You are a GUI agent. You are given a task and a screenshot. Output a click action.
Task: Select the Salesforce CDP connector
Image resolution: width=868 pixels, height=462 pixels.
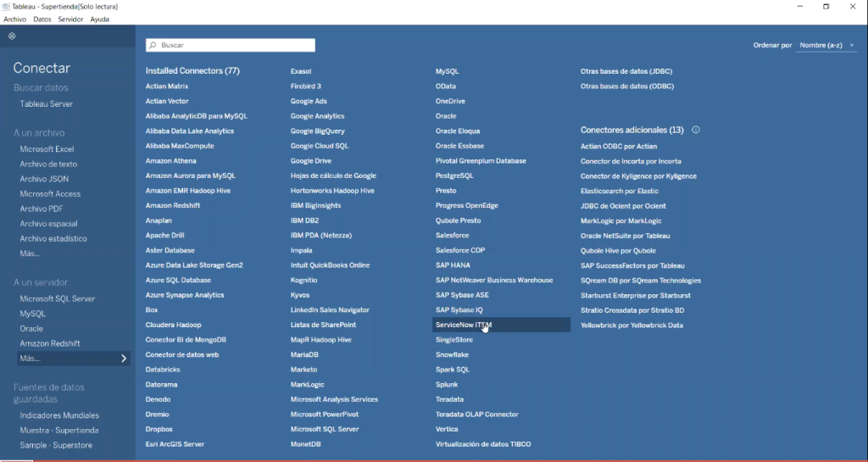coord(460,251)
